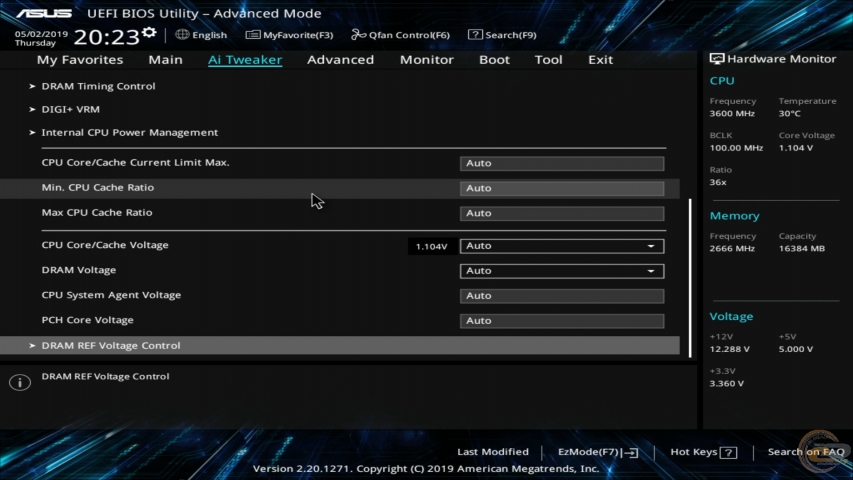Image resolution: width=853 pixels, height=480 pixels.
Task: Click the EzMode exit arrow icon
Action: tap(632, 452)
